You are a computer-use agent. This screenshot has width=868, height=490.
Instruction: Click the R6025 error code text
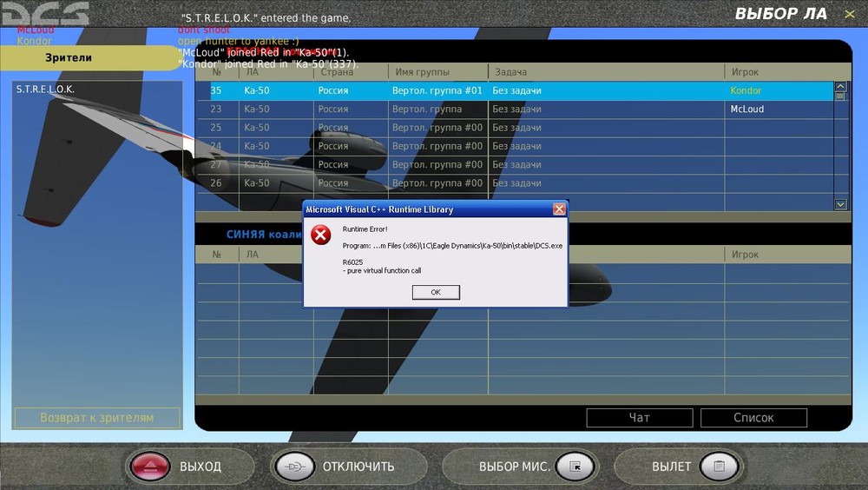(352, 262)
